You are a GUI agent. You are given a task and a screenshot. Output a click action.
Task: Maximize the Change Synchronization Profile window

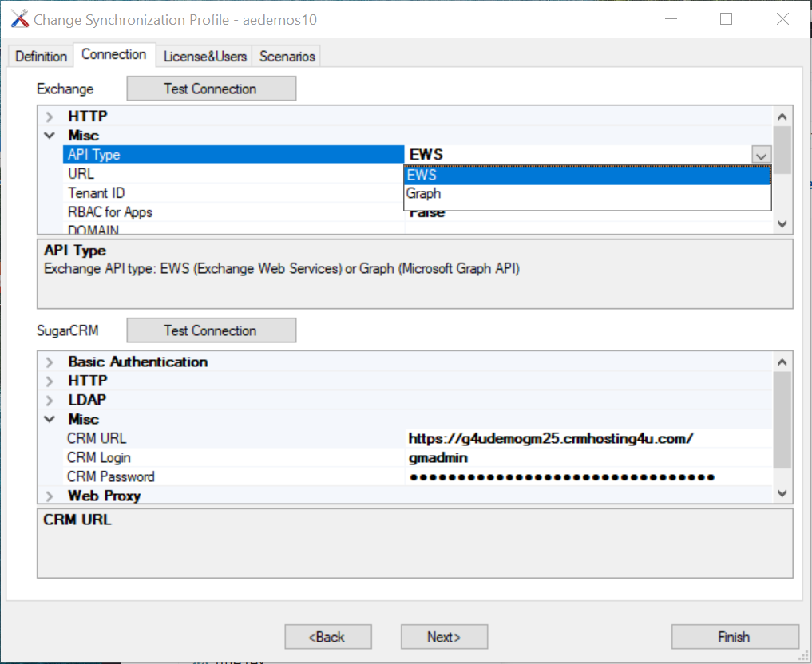726,19
